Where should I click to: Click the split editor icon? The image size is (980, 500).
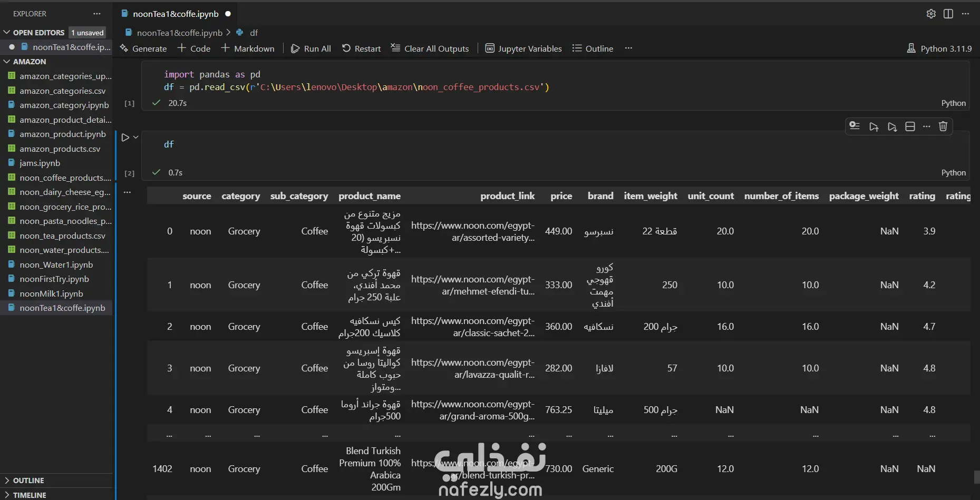click(x=948, y=14)
